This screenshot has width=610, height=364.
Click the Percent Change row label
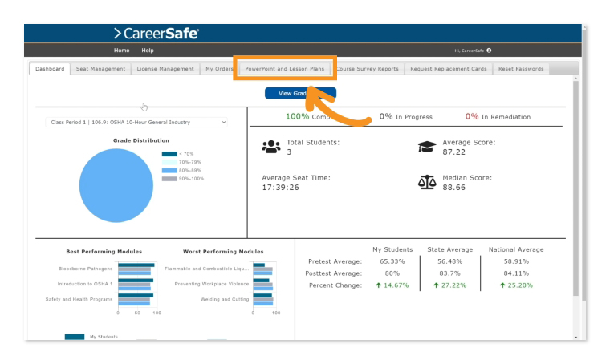click(x=335, y=285)
